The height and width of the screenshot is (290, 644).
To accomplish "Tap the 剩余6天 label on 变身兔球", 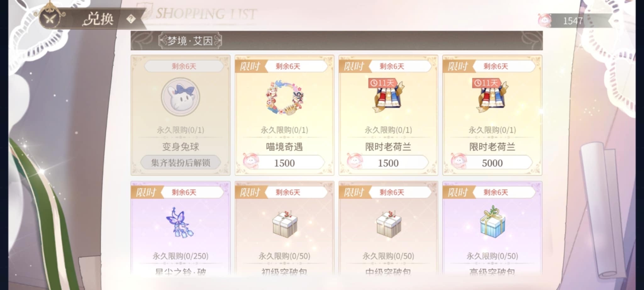I will [184, 66].
